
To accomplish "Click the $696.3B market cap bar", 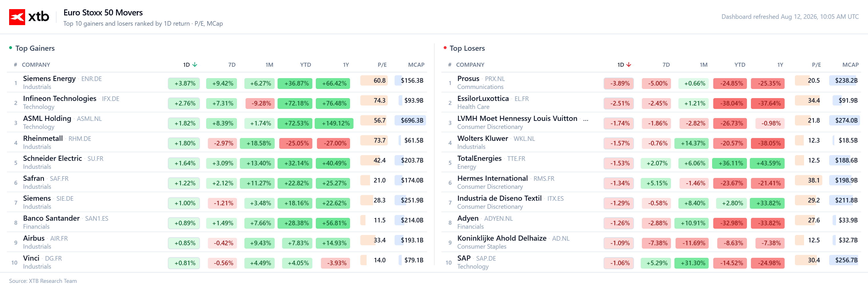I will [410, 120].
